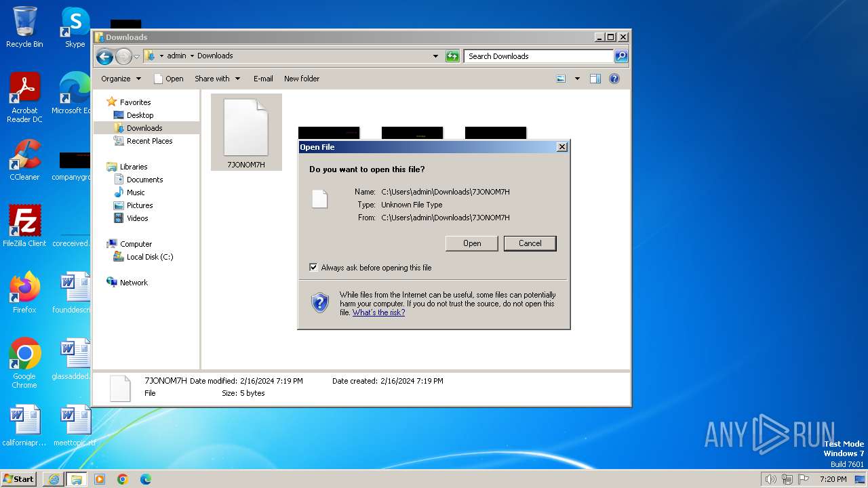Open Internet Explorer from the taskbar
The height and width of the screenshot is (488, 868).
click(54, 479)
